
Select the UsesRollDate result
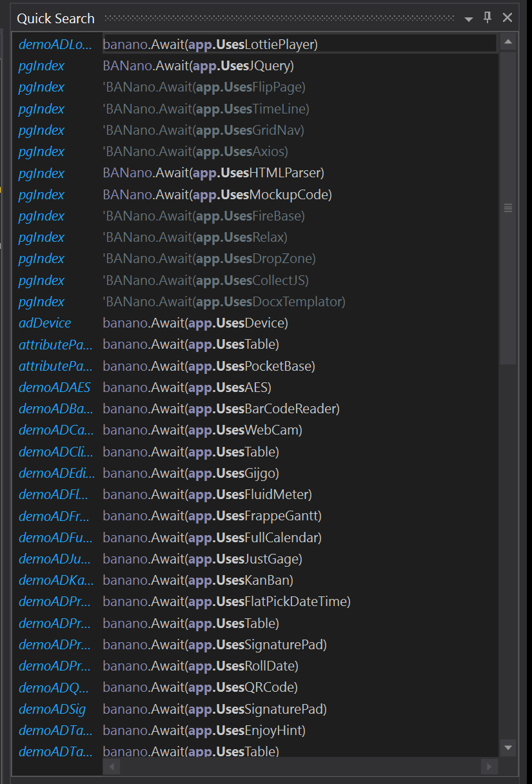pos(201,666)
